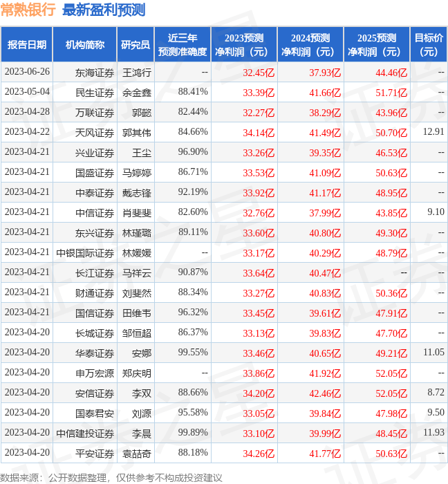Click the 报告日期 column header
The image size is (448, 484).
click(27, 45)
